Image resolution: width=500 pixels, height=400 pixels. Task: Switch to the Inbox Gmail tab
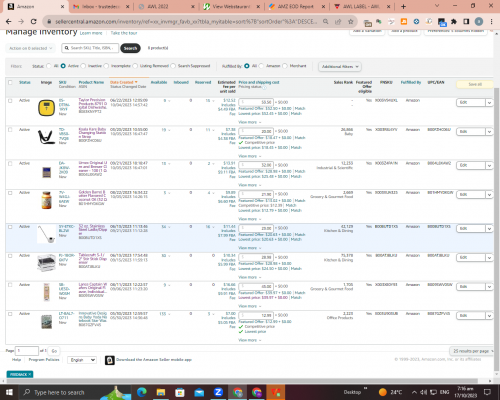[101, 6]
